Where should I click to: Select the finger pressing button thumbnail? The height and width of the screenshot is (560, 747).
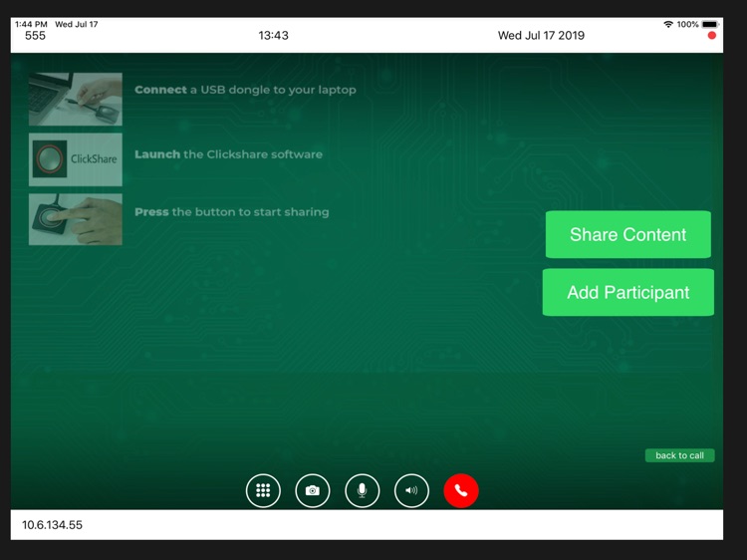(76, 219)
